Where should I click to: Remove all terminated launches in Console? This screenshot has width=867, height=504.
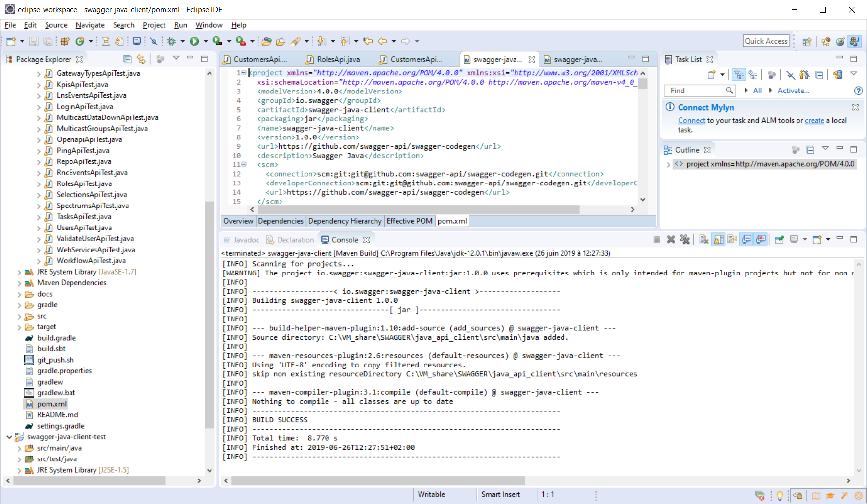coord(685,239)
